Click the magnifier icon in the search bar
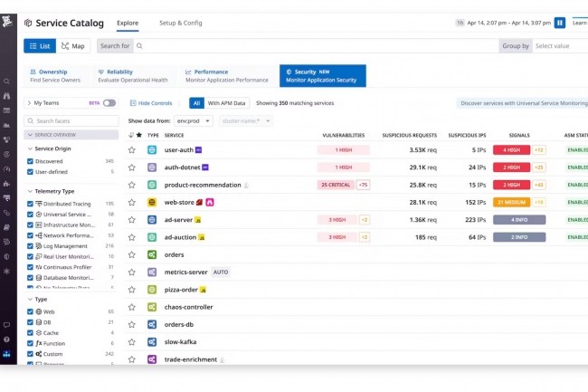 [139, 46]
